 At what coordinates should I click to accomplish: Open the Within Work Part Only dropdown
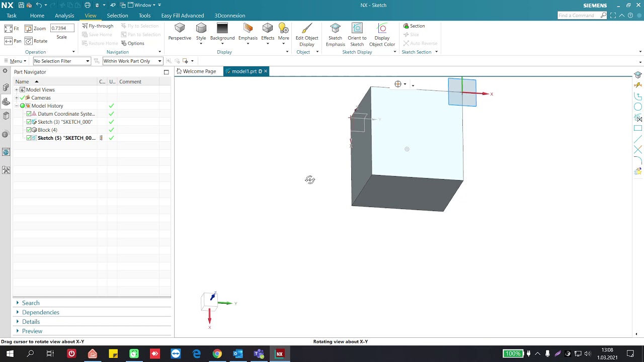coord(132,61)
